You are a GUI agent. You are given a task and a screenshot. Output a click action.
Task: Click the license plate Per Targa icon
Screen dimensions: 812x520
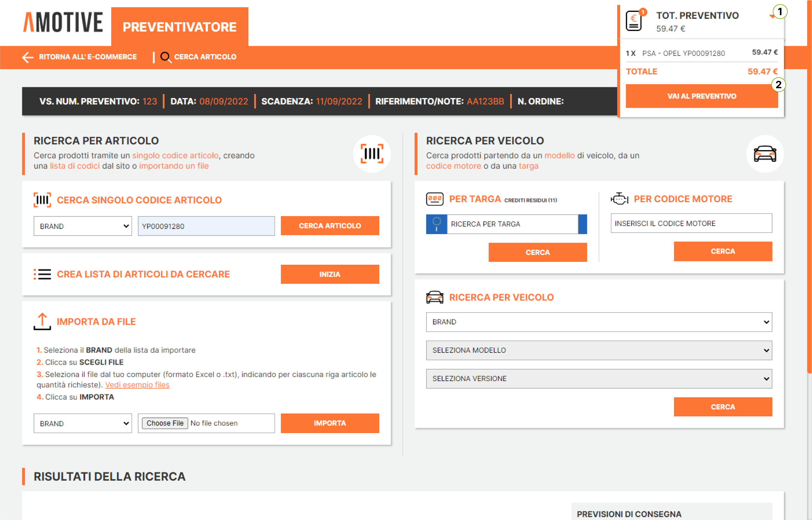(x=434, y=199)
